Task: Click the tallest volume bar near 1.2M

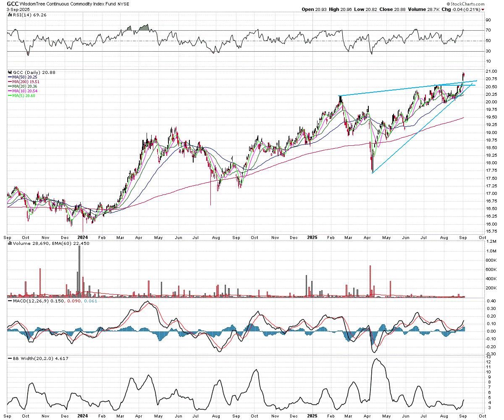Action: (x=79, y=271)
